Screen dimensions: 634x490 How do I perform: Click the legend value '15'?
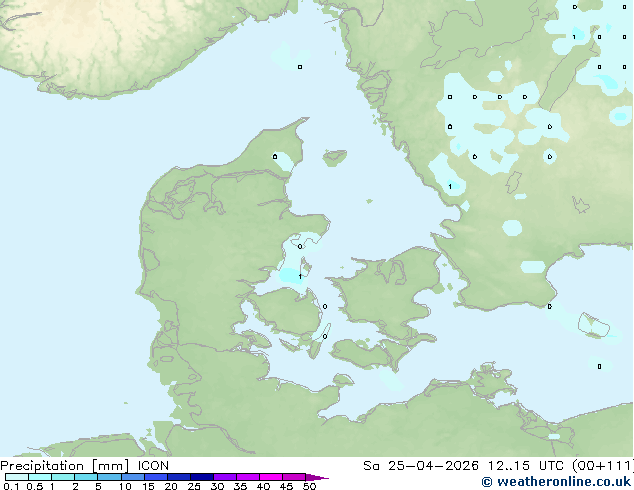(x=148, y=486)
